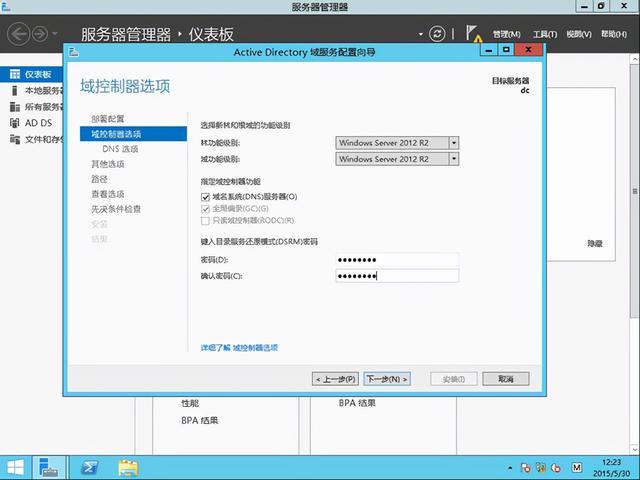Toggle 域名系统(DNS)服务器 checkbox
Viewport: 640px width, 480px height.
[205, 197]
